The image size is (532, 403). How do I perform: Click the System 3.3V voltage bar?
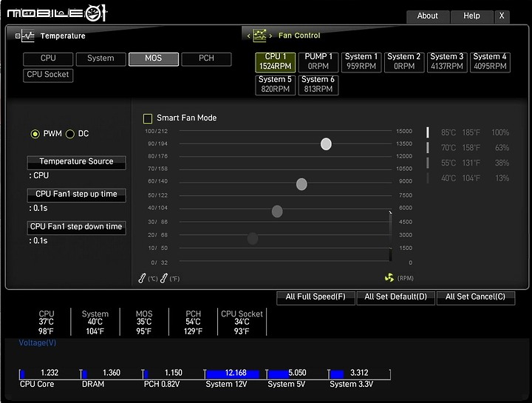click(359, 374)
